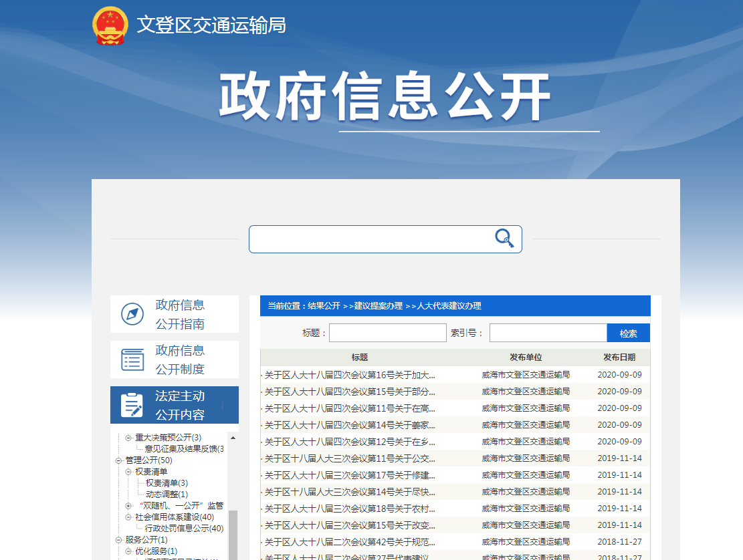743x560 pixels.
Task: Open the 第16号关于加大 proposal link
Action: click(350, 375)
